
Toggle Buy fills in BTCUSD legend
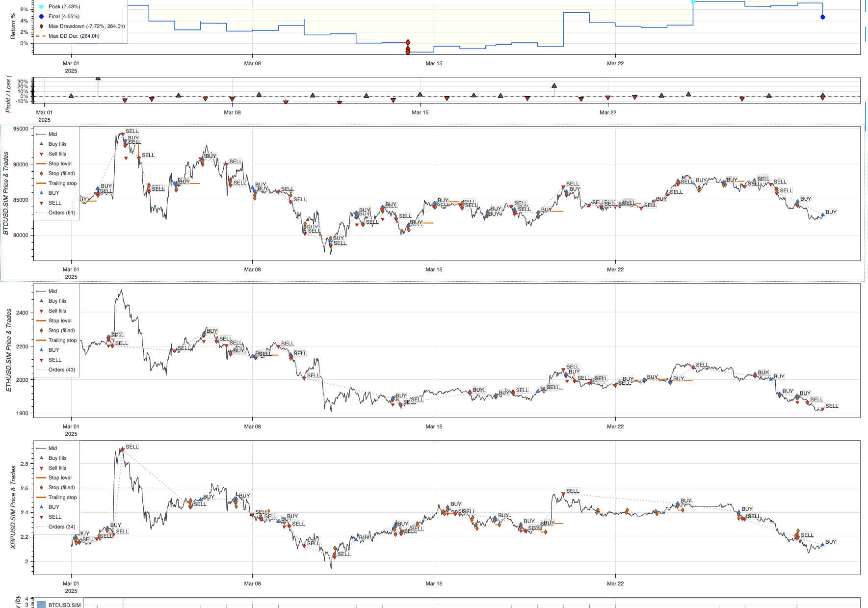click(x=57, y=144)
